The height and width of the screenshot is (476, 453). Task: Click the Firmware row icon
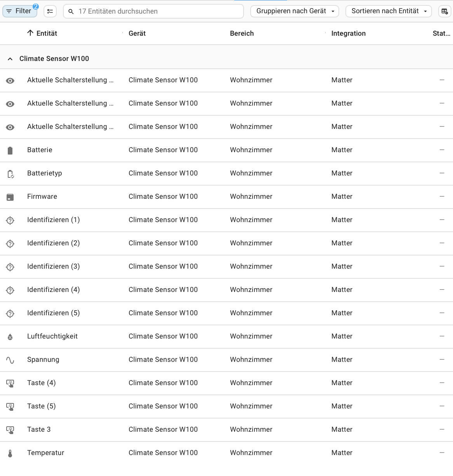10,197
